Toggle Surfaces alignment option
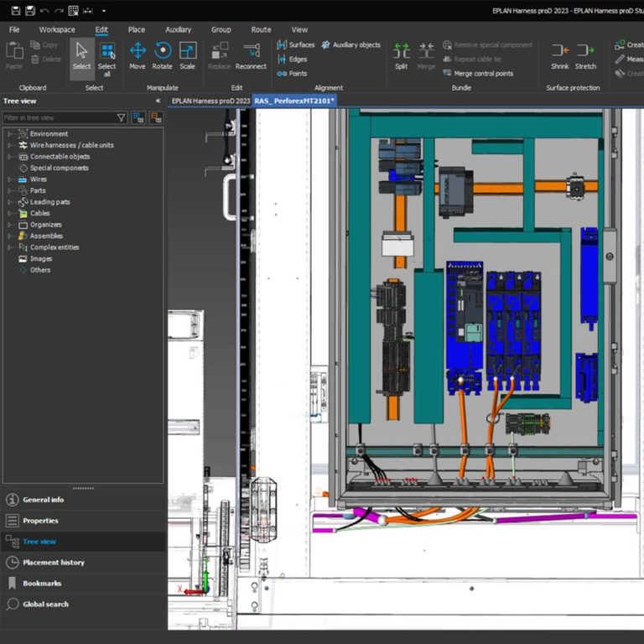This screenshot has height=644, width=644. coord(295,45)
